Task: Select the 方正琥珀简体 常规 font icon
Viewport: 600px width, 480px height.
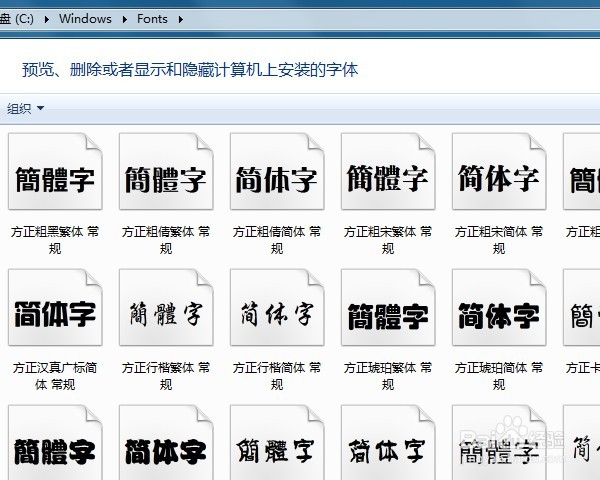Action: (x=499, y=307)
